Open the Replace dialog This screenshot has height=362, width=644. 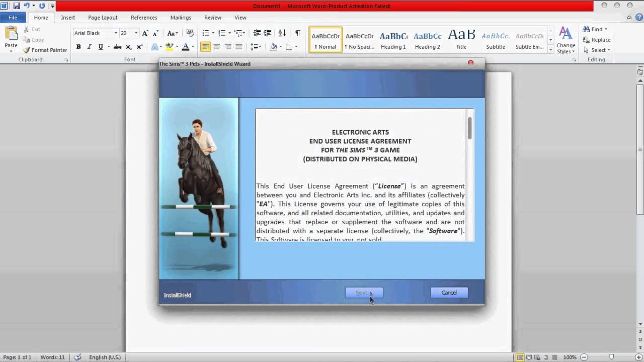click(x=597, y=40)
